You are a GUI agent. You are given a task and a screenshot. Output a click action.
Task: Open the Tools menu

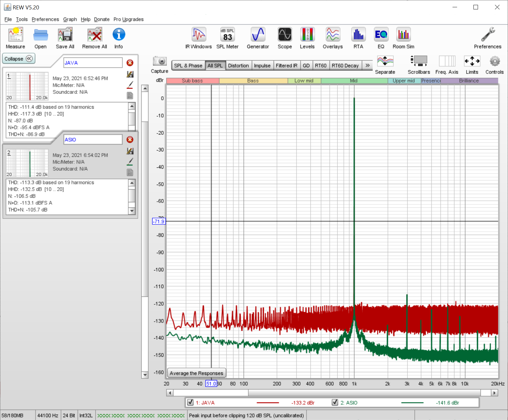pos(22,19)
